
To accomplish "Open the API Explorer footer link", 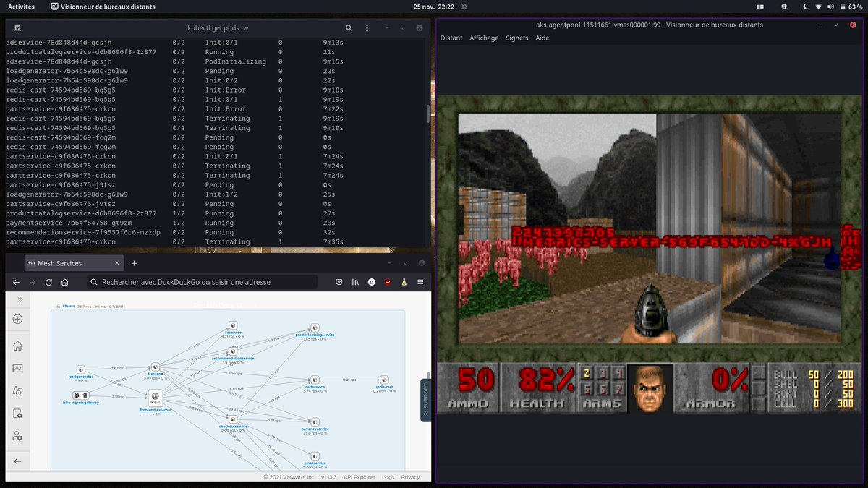I will point(359,477).
